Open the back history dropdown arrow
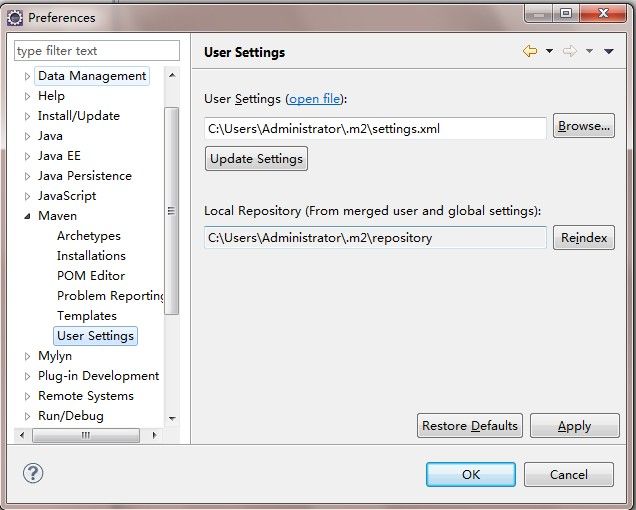The height and width of the screenshot is (510, 636). 549,51
